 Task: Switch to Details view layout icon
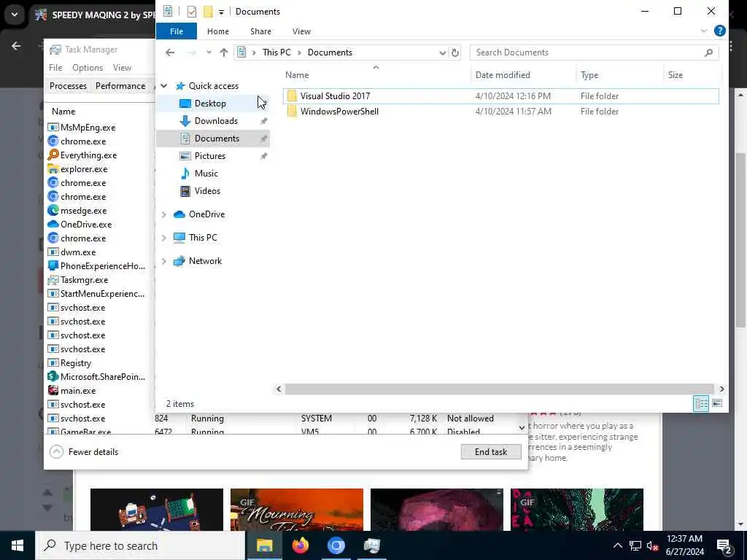click(x=701, y=403)
